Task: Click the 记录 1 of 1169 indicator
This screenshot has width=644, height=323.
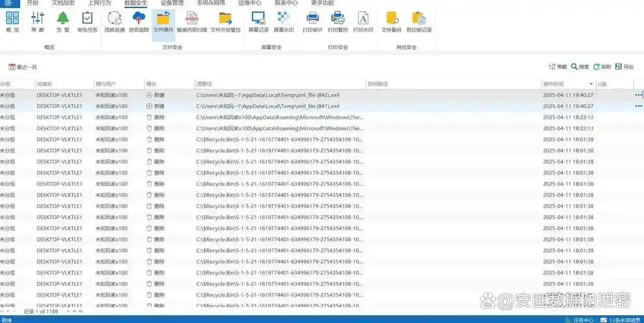Action: point(41,311)
